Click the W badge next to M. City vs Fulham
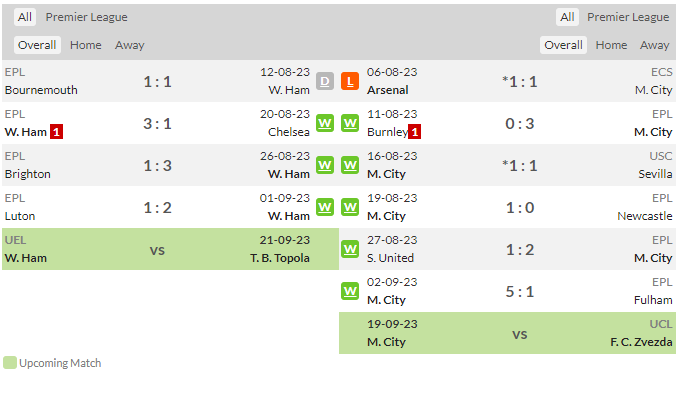 point(350,291)
